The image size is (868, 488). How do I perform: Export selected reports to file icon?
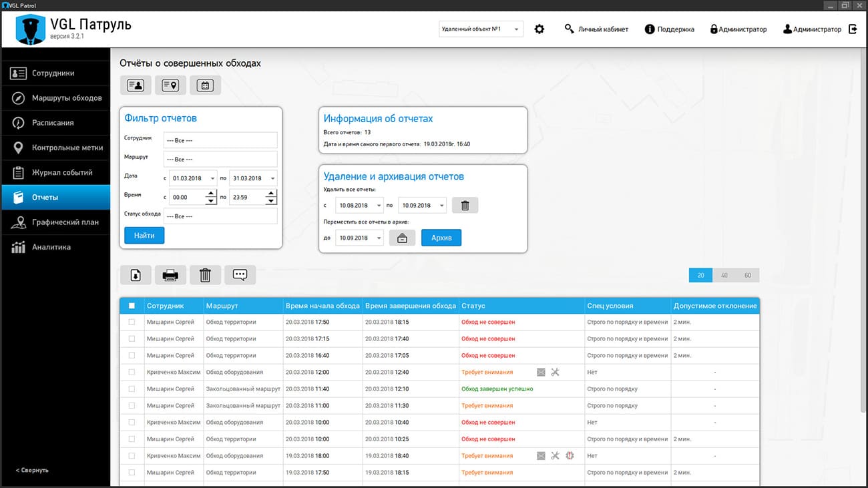136,275
